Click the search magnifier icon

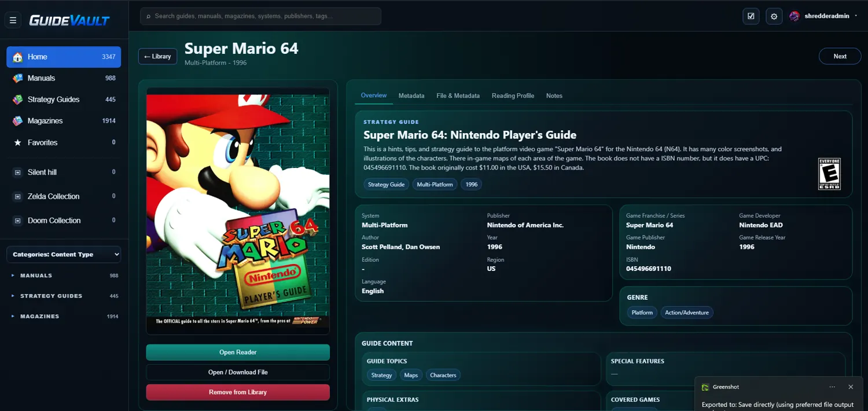click(x=149, y=16)
